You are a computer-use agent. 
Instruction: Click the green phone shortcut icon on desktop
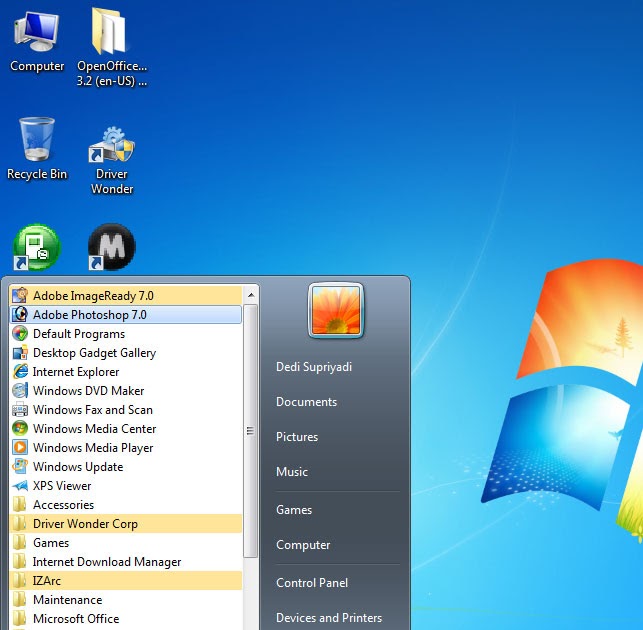(37, 247)
